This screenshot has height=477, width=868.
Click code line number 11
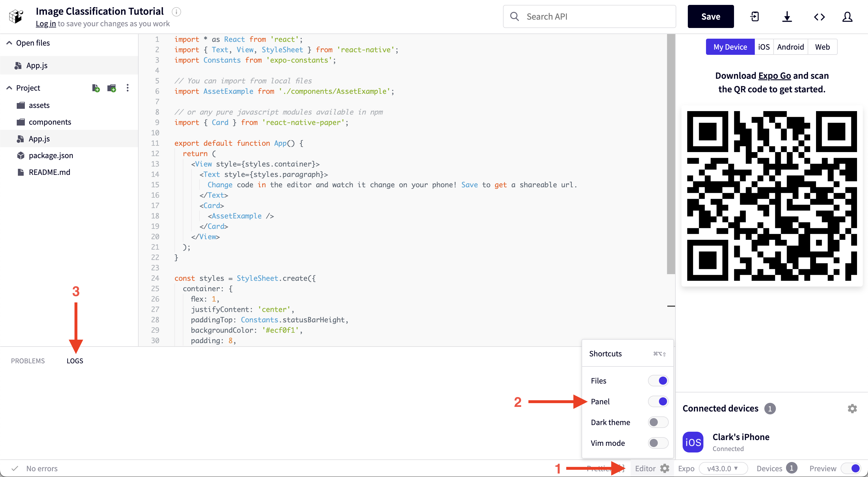coord(155,143)
